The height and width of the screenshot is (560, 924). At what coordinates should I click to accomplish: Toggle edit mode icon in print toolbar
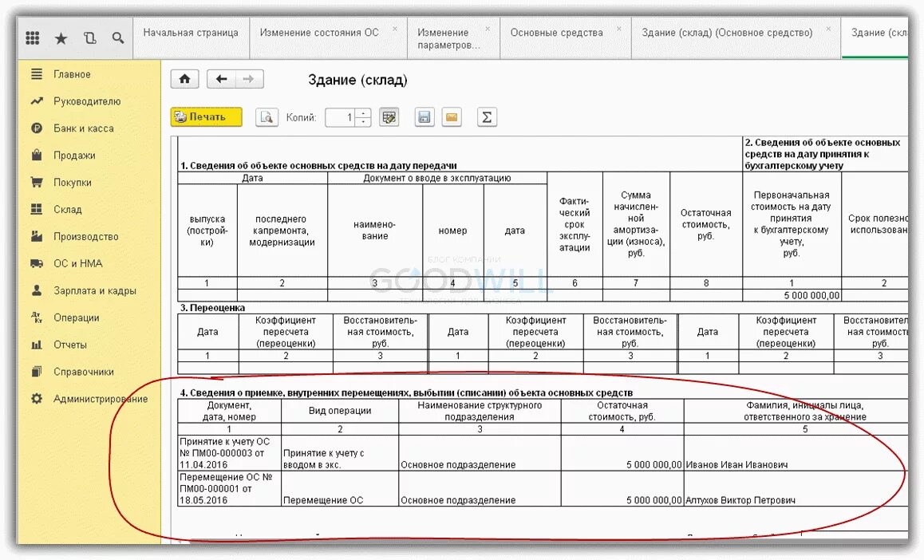[389, 117]
